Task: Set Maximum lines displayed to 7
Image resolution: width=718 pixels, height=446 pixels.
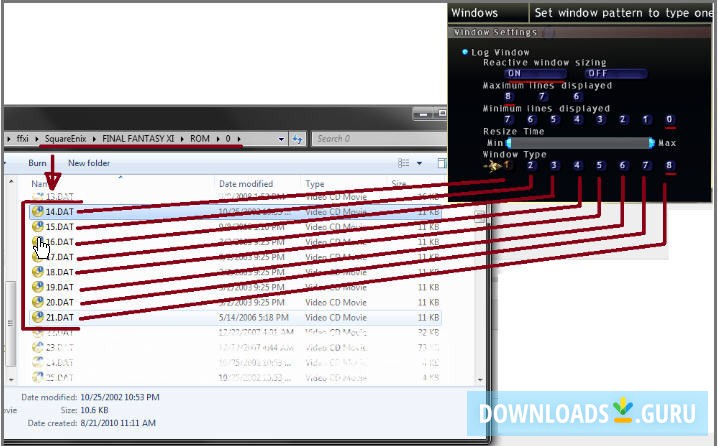Action: (542, 96)
